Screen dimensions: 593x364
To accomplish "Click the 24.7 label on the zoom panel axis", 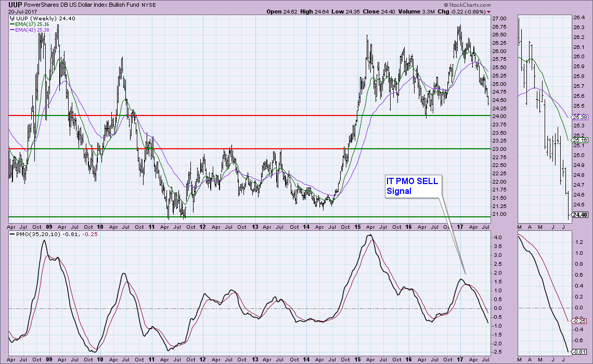I will click(x=579, y=185).
